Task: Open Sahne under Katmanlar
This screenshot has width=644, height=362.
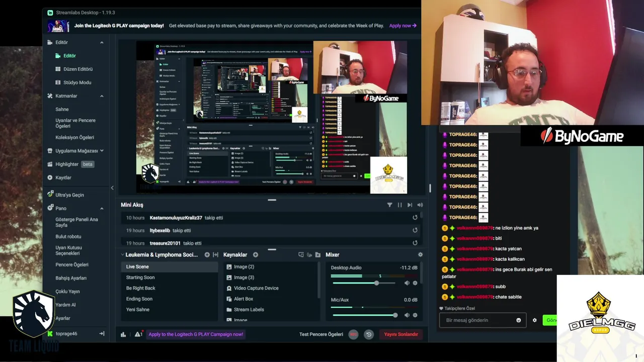Action: pyautogui.click(x=62, y=109)
